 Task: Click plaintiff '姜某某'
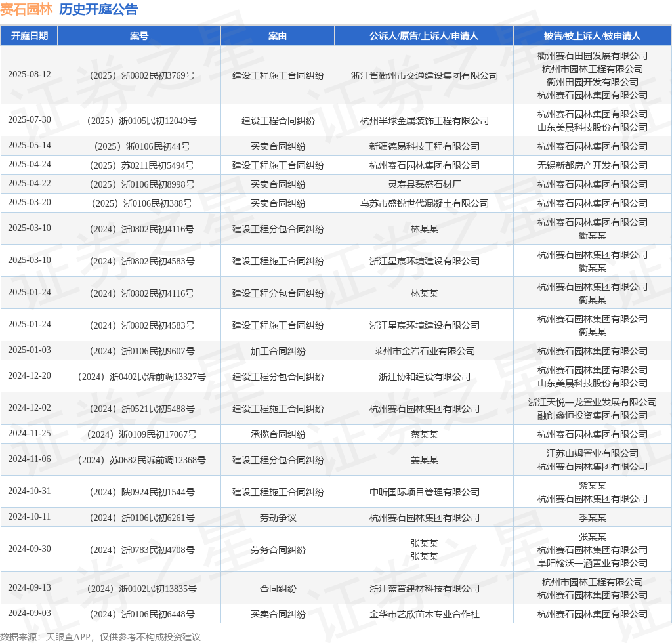pos(425,460)
